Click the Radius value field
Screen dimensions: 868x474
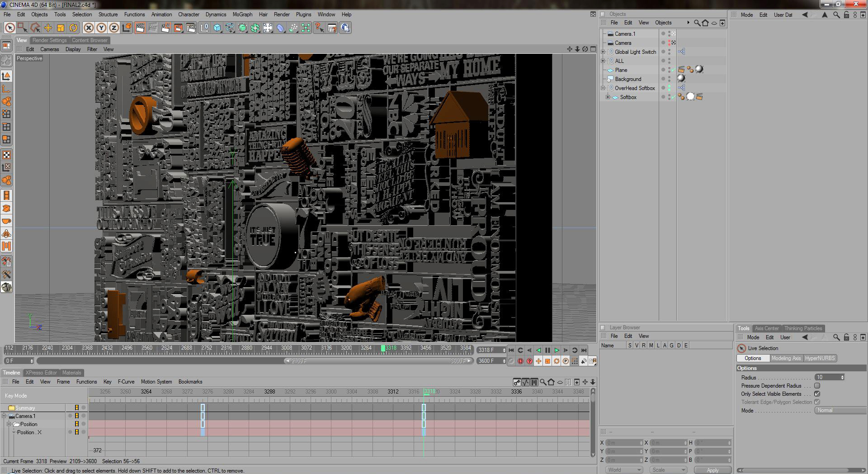tap(829, 377)
